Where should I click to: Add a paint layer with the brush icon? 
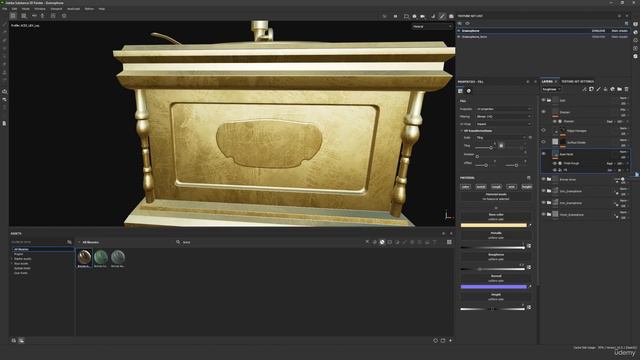(x=598, y=89)
